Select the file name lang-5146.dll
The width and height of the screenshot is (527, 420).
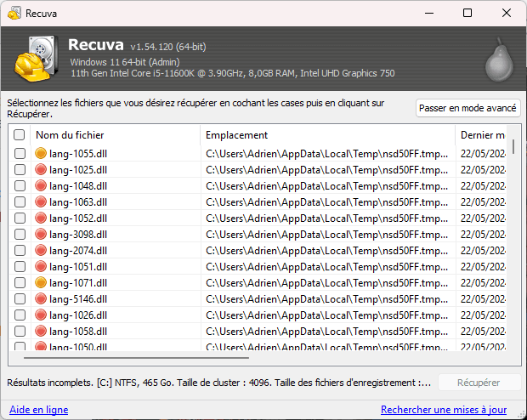78,299
